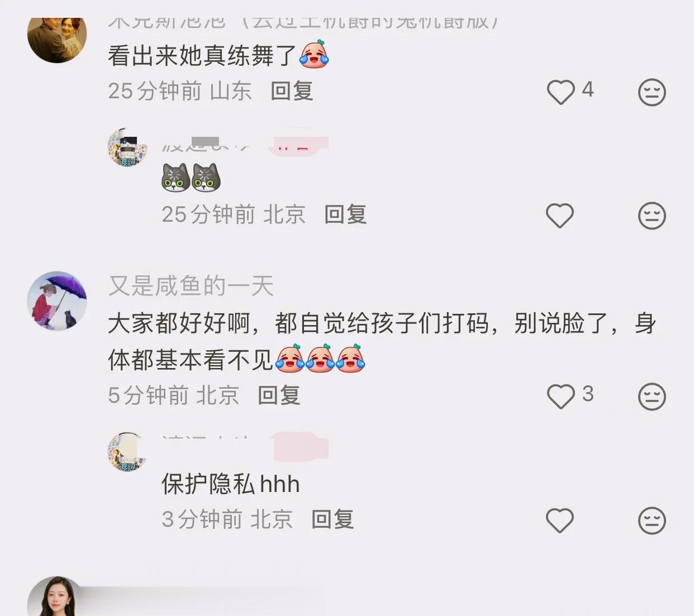Tap dislike face on 山东 comment
The image size is (694, 616).
(652, 92)
